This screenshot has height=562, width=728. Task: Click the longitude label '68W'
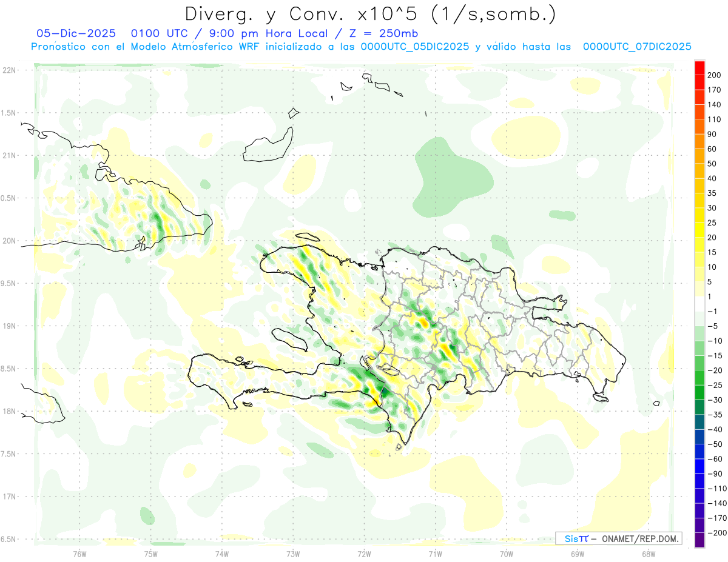tap(649, 554)
